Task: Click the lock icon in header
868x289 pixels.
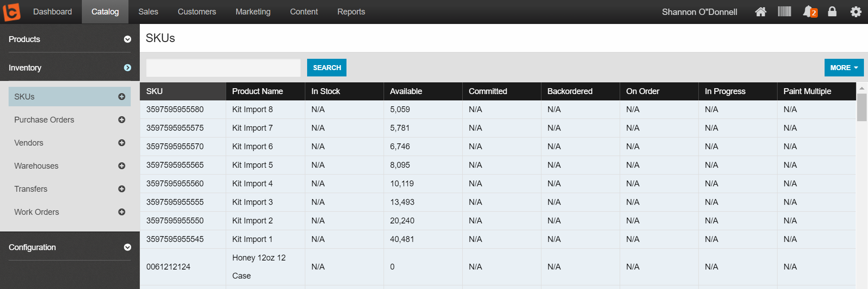Action: 832,11
